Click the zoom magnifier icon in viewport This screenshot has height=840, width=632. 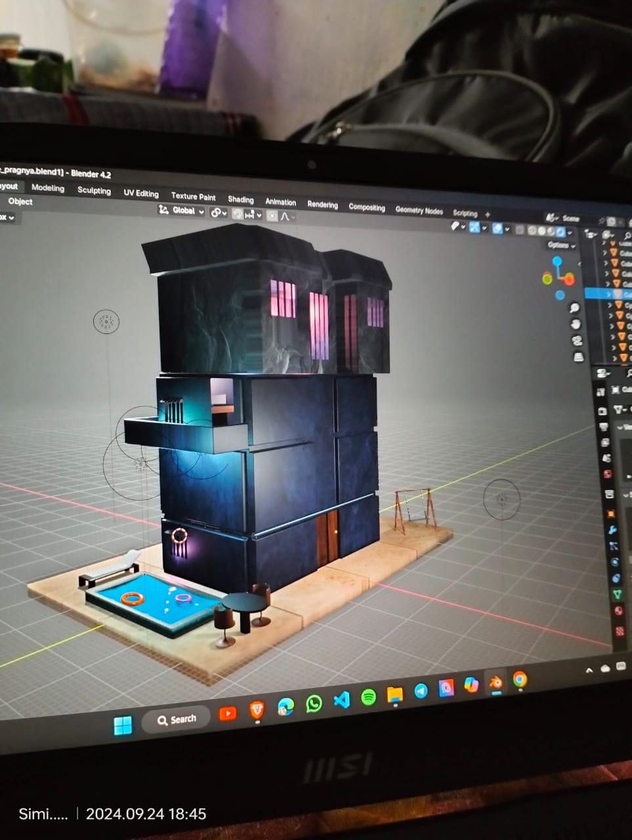pyautogui.click(x=574, y=308)
